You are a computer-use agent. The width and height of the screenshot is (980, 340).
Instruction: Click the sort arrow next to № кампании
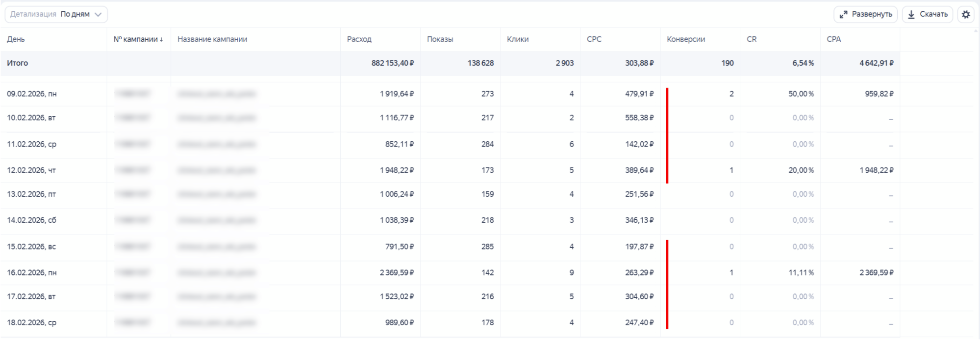tap(161, 40)
